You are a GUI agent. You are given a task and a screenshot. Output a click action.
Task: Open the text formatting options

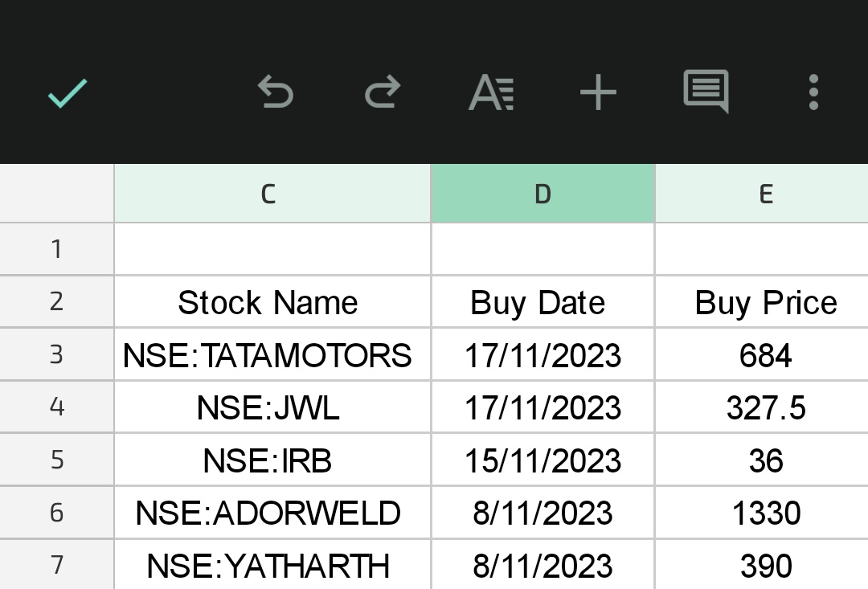[491, 92]
